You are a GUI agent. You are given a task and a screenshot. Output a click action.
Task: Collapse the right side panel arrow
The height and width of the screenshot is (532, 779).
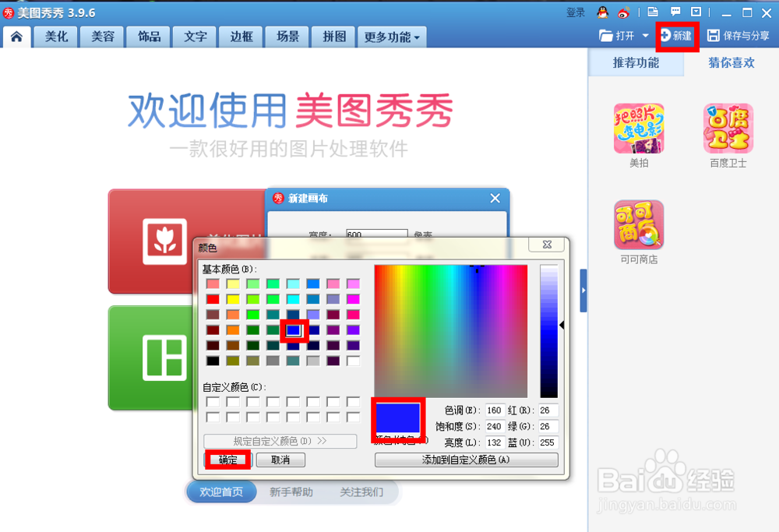tap(583, 291)
